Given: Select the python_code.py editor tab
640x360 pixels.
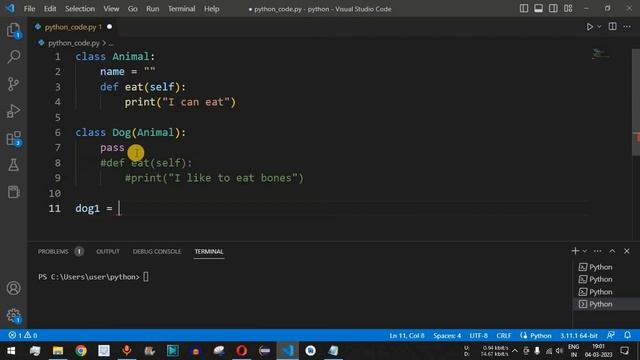Looking at the screenshot, I should (x=73, y=27).
